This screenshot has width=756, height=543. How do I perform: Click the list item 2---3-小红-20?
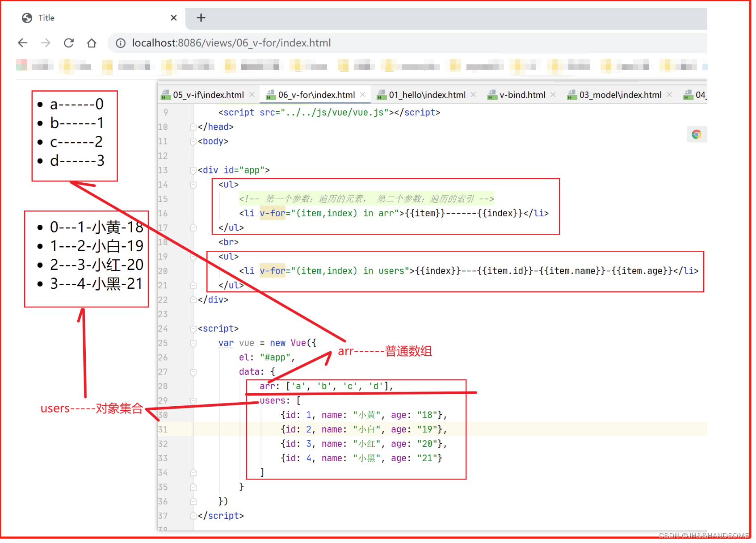[x=97, y=265]
